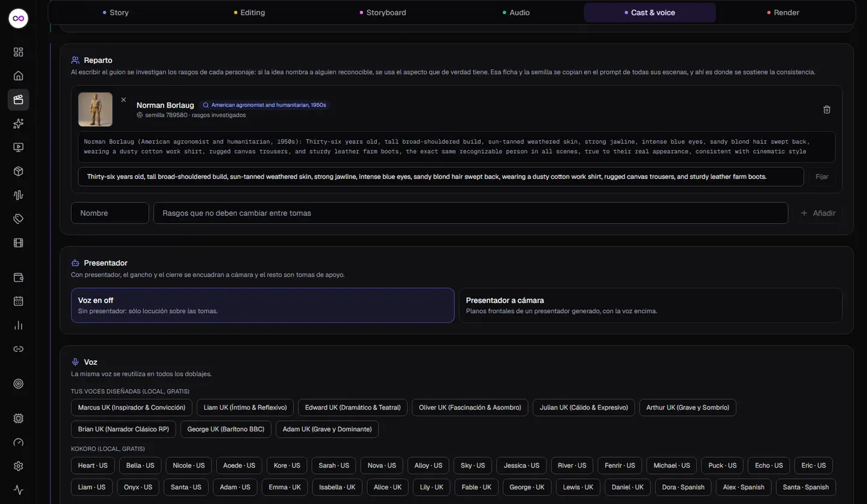Open the calendar icon in sidebar

tap(18, 301)
